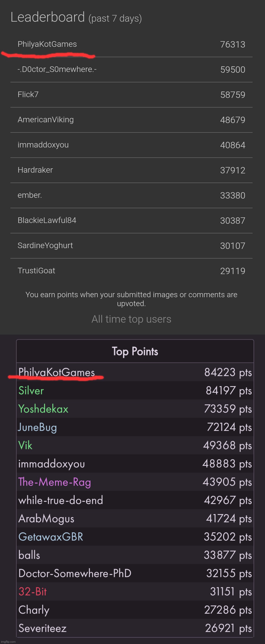
Task: Open BlackieLawful84's profile
Action: pos(47,220)
